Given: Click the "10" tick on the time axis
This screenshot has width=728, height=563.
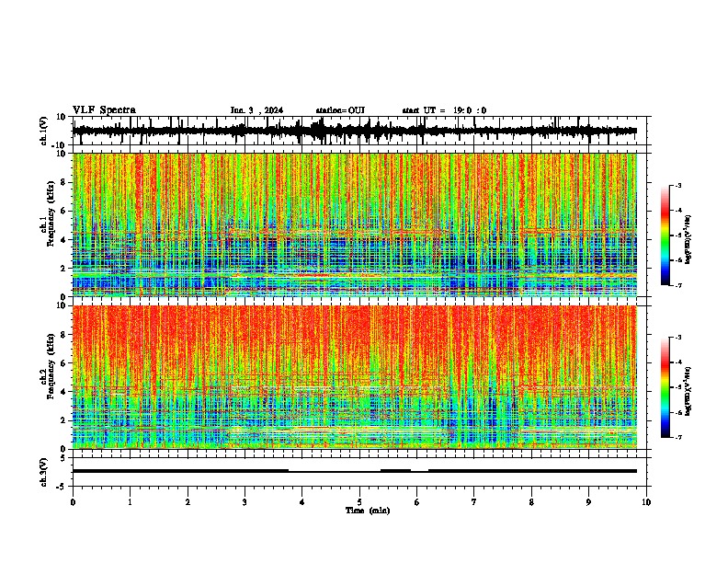Looking at the screenshot, I should [646, 502].
